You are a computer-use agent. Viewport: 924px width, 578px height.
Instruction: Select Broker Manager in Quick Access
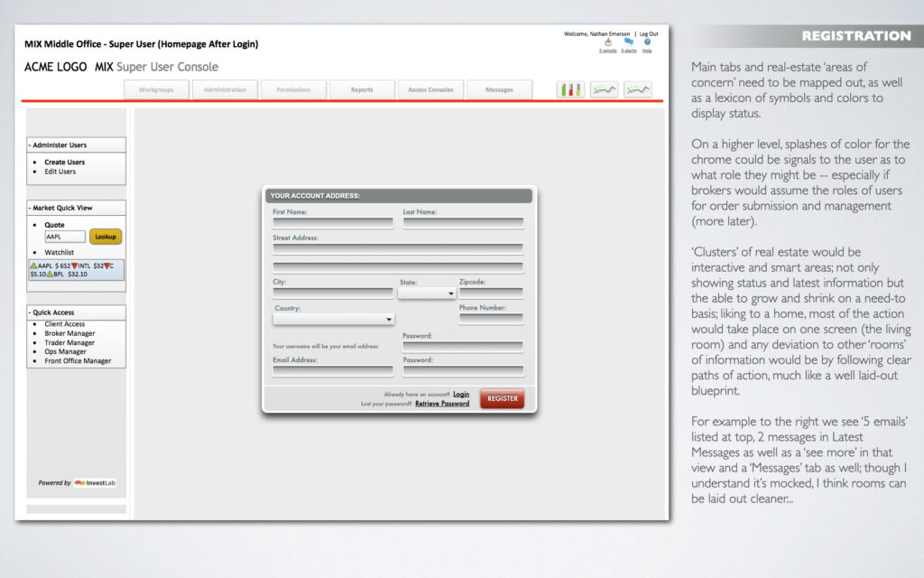tap(69, 333)
